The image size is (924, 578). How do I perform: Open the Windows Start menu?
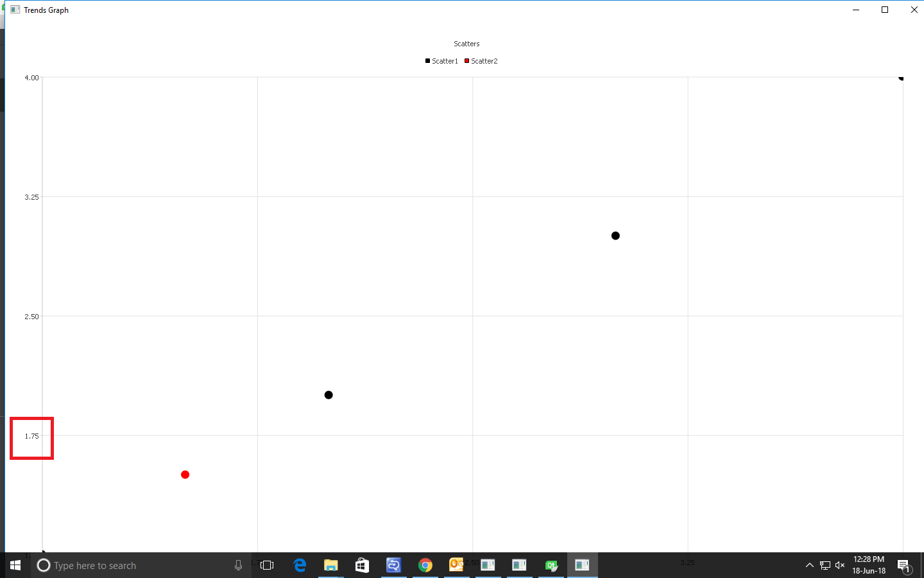click(15, 565)
